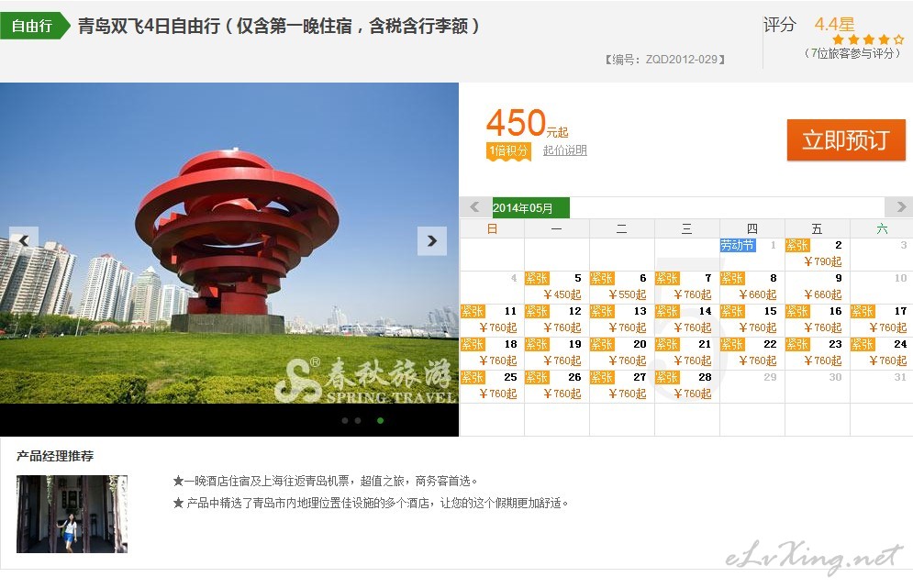Go to the previous calendar month
This screenshot has width=913, height=588.
[x=474, y=206]
